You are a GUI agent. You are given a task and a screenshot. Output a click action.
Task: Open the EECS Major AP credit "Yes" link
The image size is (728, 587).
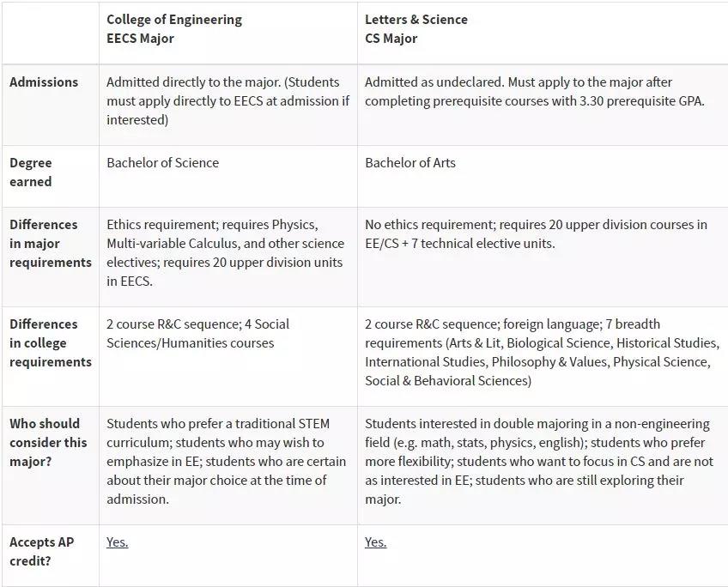(x=118, y=542)
